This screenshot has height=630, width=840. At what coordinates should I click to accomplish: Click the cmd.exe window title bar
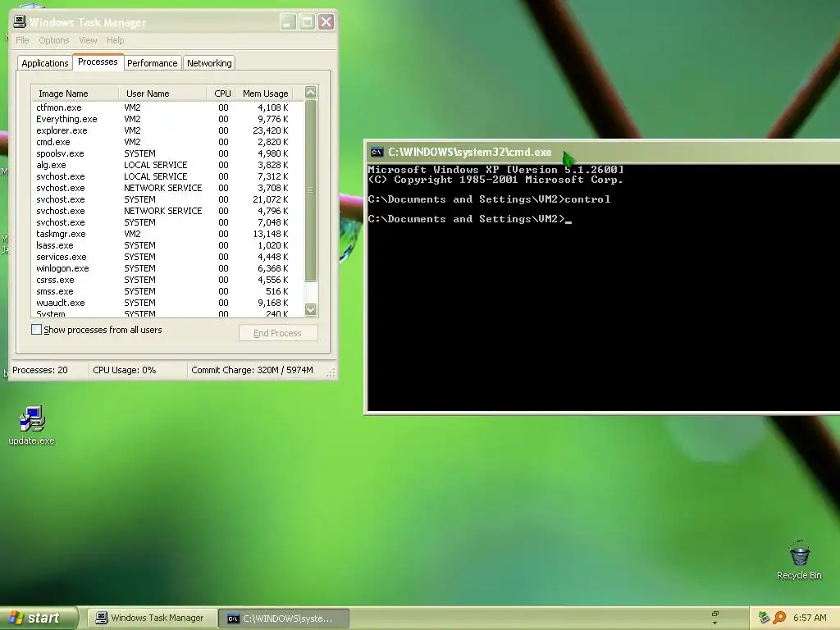point(603,152)
